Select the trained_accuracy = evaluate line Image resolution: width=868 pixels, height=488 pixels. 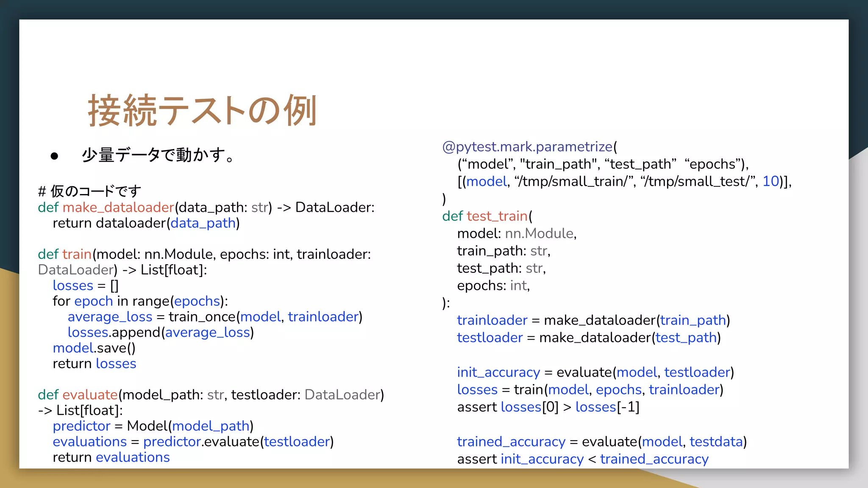[x=602, y=442]
